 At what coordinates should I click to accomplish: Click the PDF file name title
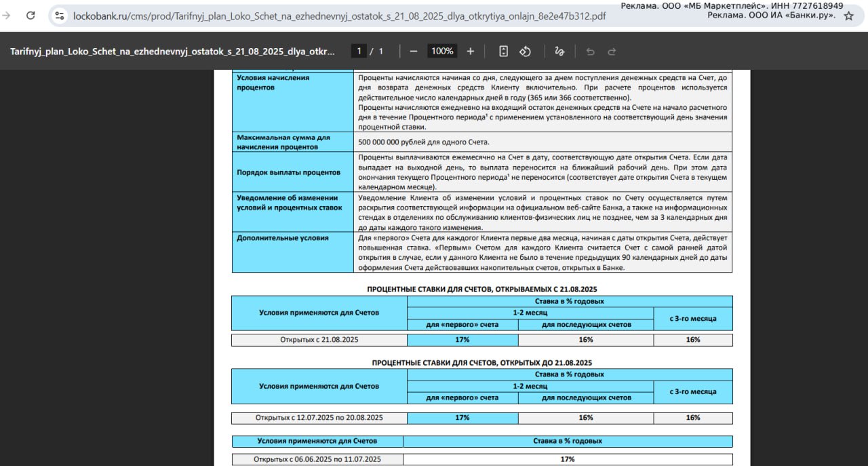pos(172,51)
